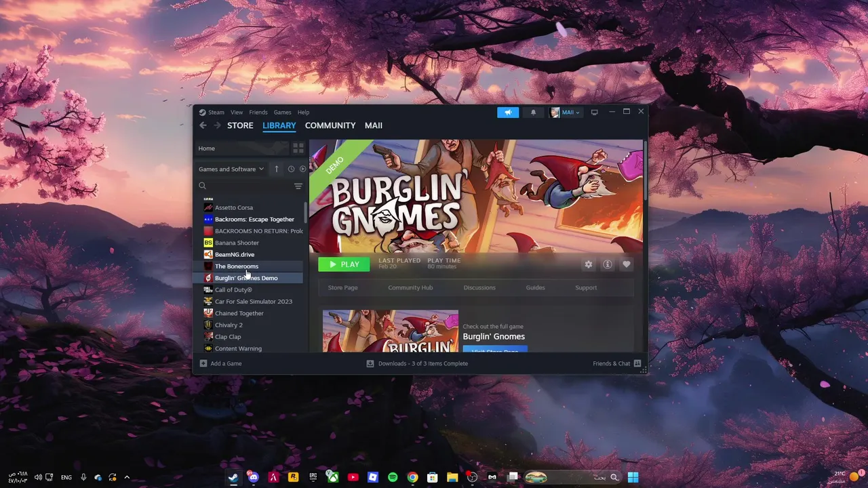Open Discord from the taskbar
868x488 pixels.
[x=254, y=477]
